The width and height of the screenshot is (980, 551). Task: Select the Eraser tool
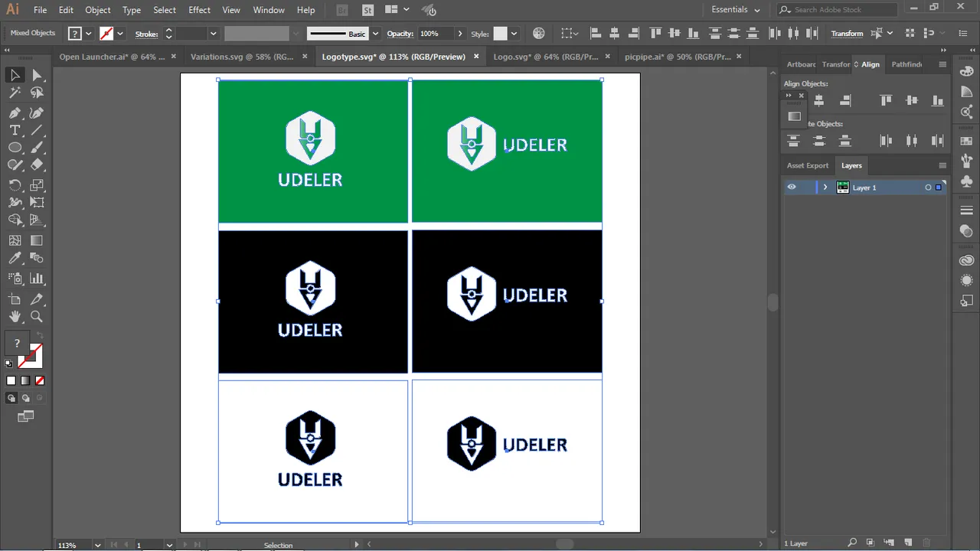tap(37, 165)
